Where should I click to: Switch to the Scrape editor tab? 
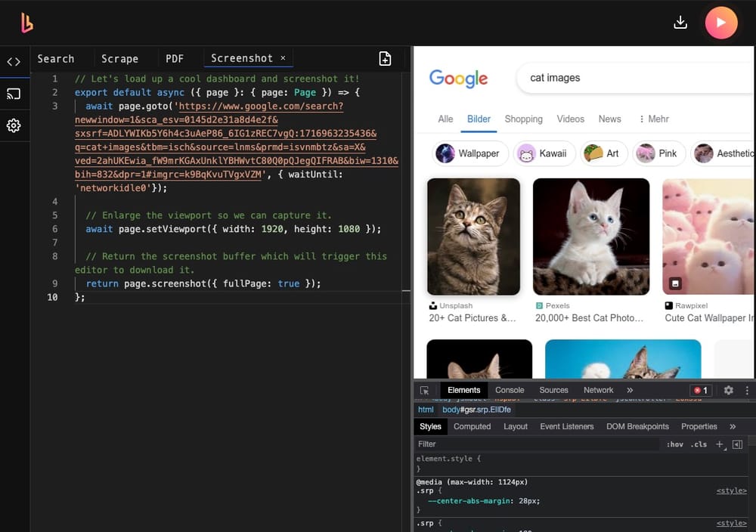(x=119, y=58)
